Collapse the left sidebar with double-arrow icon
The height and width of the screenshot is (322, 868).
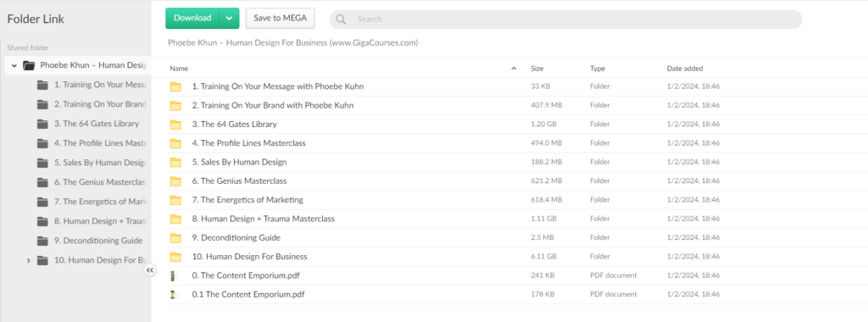(150, 270)
